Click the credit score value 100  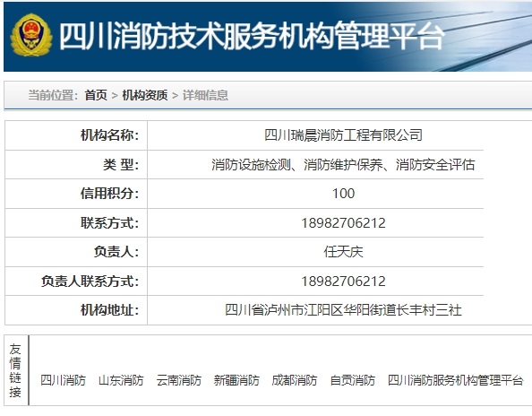343,194
